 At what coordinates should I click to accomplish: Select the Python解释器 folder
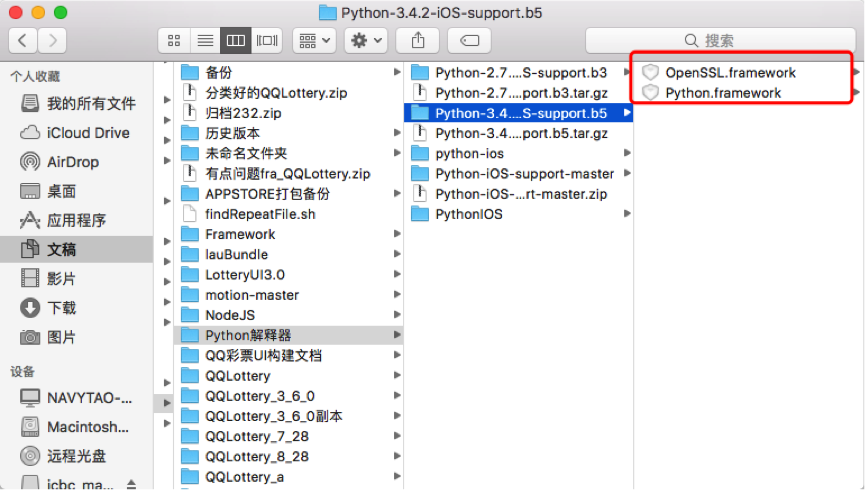pos(289,335)
